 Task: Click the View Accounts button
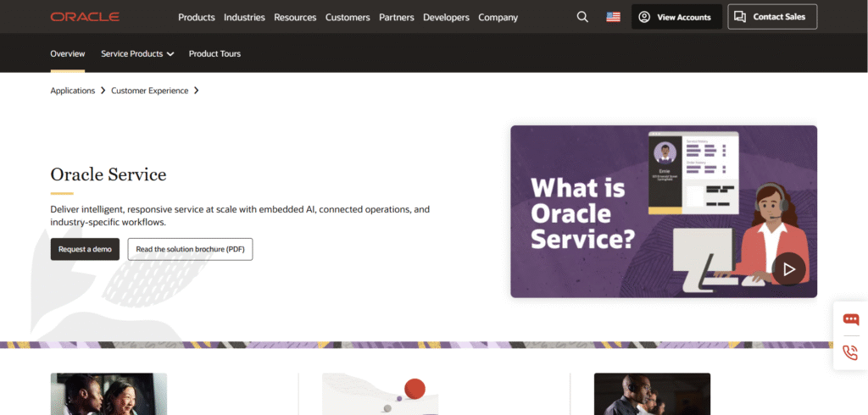(x=676, y=17)
